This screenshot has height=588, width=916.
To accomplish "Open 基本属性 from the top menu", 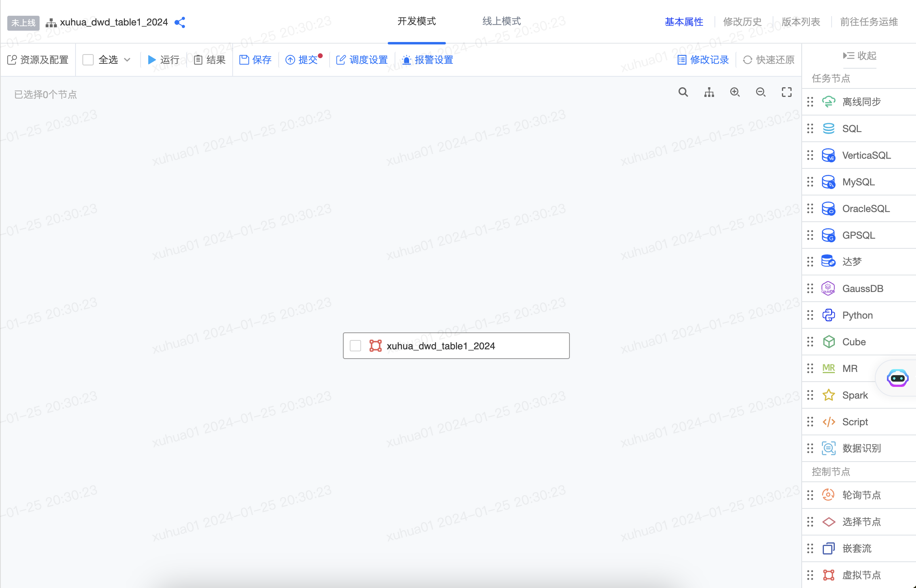I will [684, 22].
